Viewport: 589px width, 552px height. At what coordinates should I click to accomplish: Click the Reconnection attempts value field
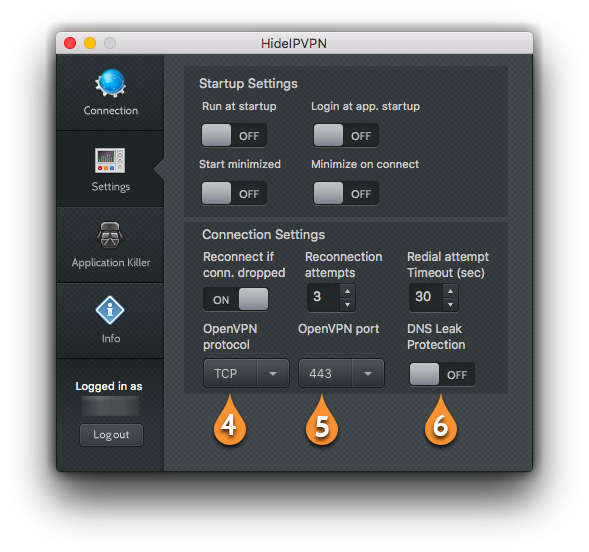(323, 297)
